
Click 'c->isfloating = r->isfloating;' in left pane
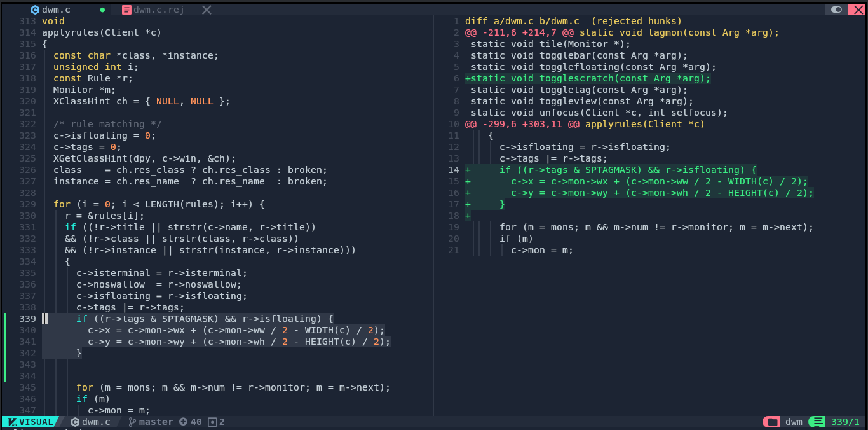(x=162, y=296)
